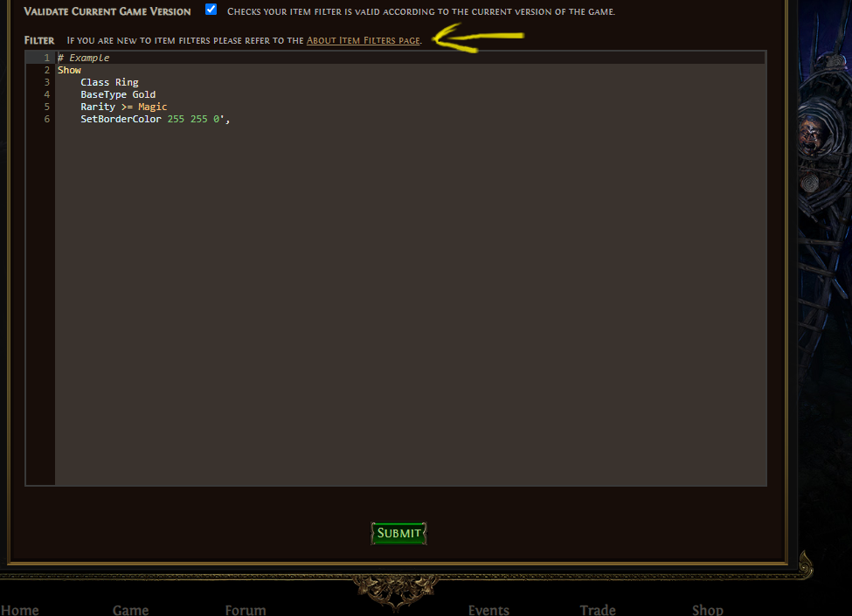Open the About Item Filters page link
The width and height of the screenshot is (852, 616).
tap(363, 40)
